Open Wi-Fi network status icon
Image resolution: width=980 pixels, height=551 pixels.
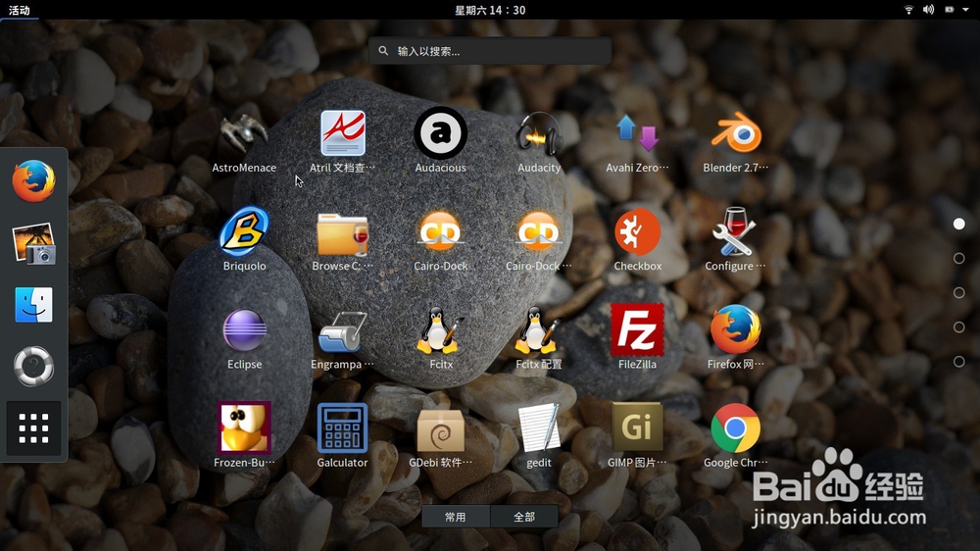coord(908,10)
